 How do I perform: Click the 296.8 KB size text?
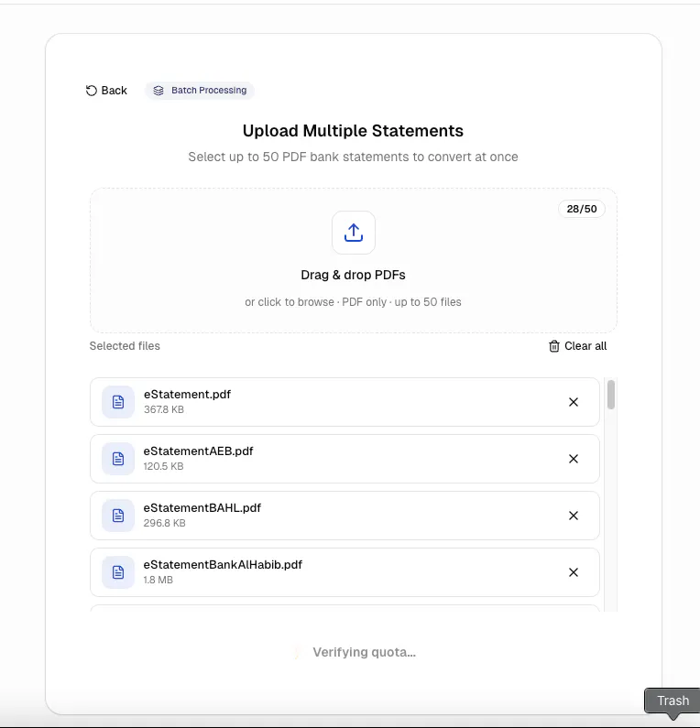164,523
